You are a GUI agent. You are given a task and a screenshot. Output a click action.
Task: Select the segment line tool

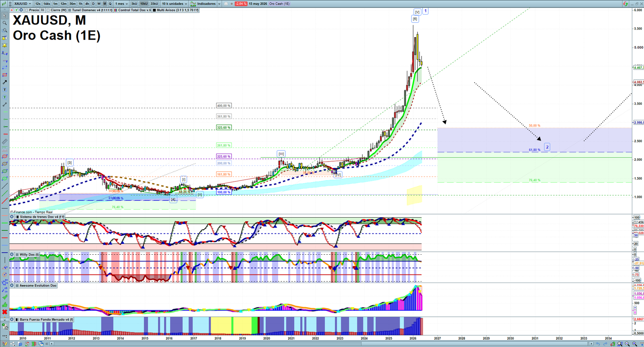[x=5, y=104]
